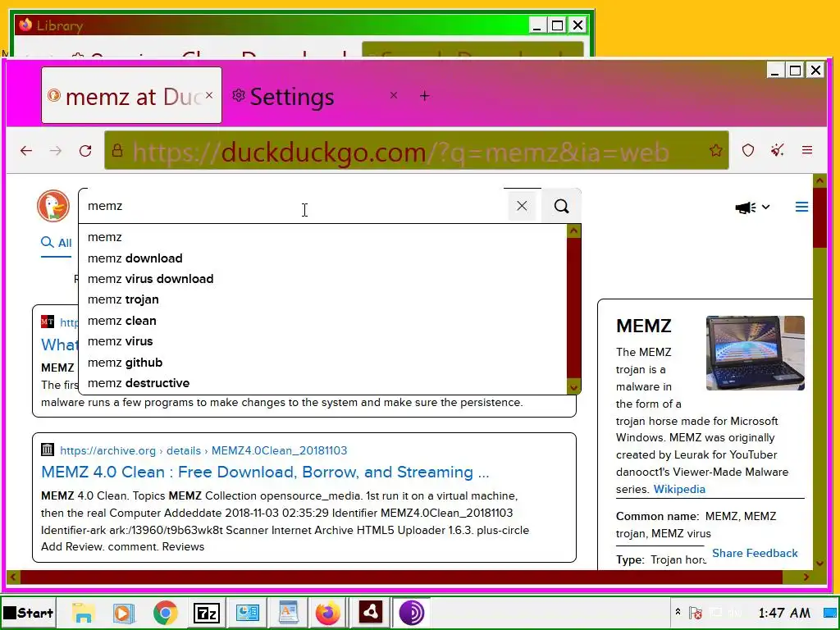Click into the memz search field
Viewport: 840px width, 630px height.
pyautogui.click(x=293, y=206)
